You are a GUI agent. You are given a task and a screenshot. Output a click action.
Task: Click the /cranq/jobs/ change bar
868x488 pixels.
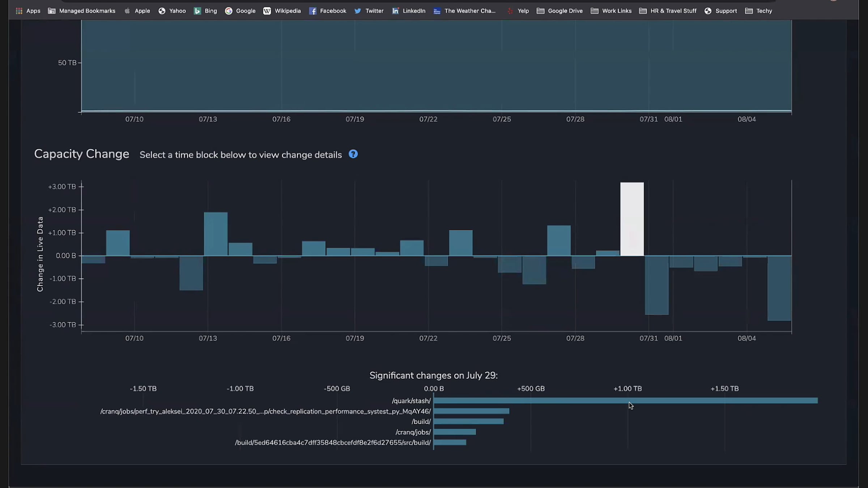pyautogui.click(x=455, y=432)
